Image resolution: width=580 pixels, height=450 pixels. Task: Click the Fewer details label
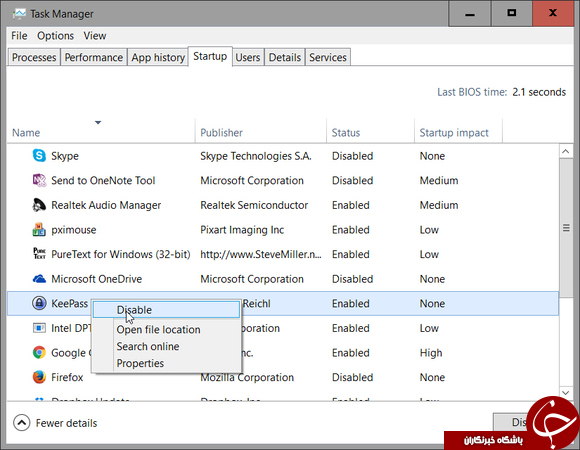tap(66, 423)
